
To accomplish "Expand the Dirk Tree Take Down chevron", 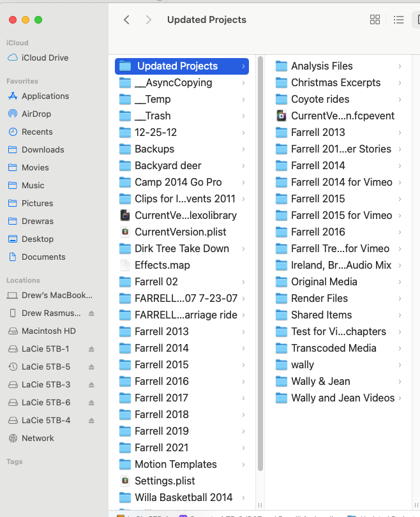I will pos(243,249).
